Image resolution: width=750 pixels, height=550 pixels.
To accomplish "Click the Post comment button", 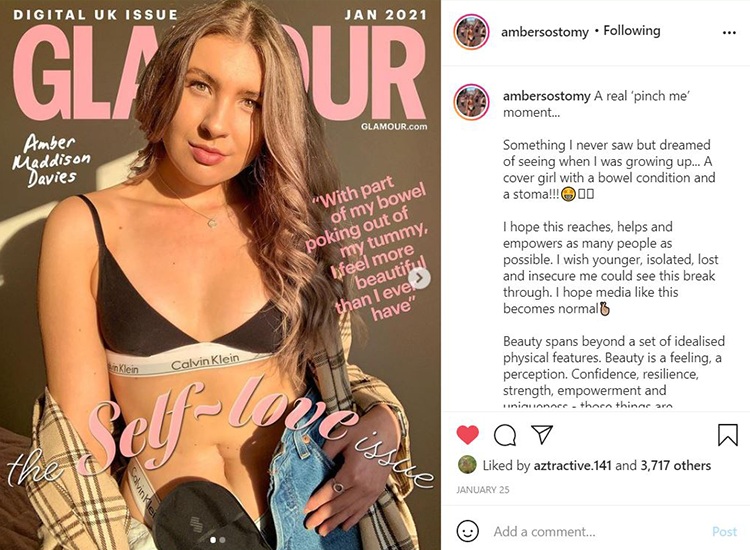I will point(724,531).
